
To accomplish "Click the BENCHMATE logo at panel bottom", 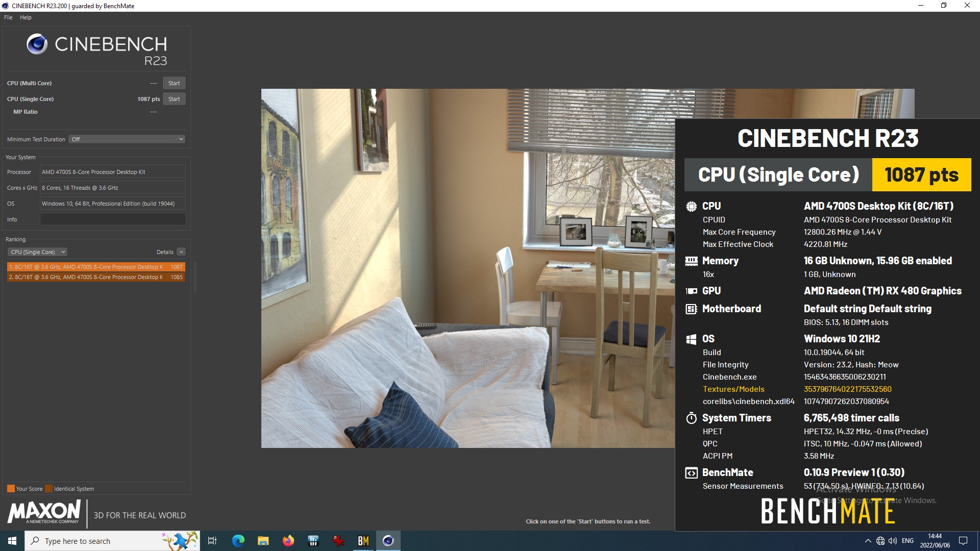I will [827, 512].
